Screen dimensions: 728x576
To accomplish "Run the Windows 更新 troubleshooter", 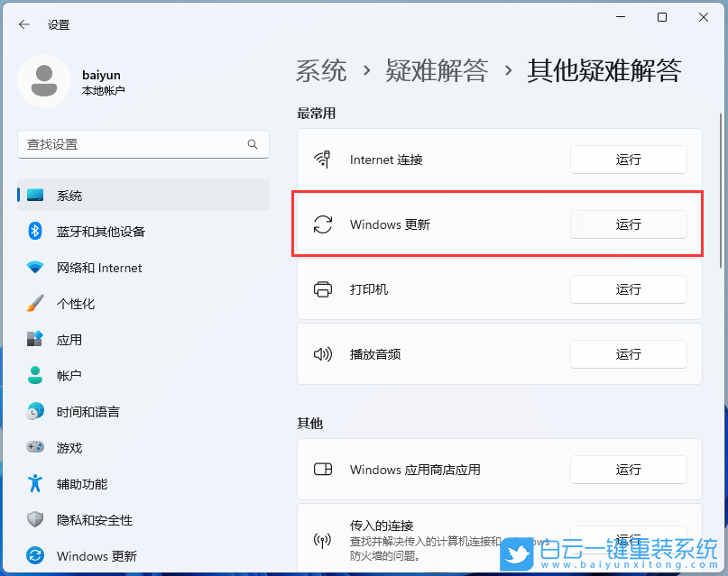I will click(628, 224).
